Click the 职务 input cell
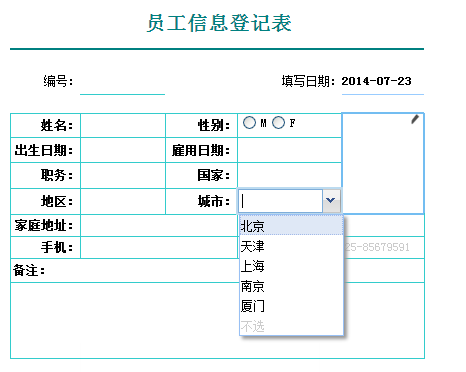 [x=123, y=175]
